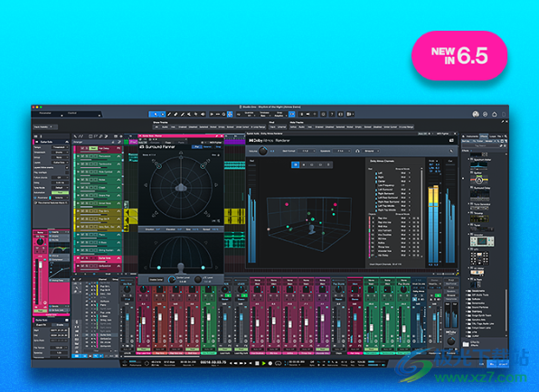Select the Balance tab in Surround Panner

[x=207, y=147]
